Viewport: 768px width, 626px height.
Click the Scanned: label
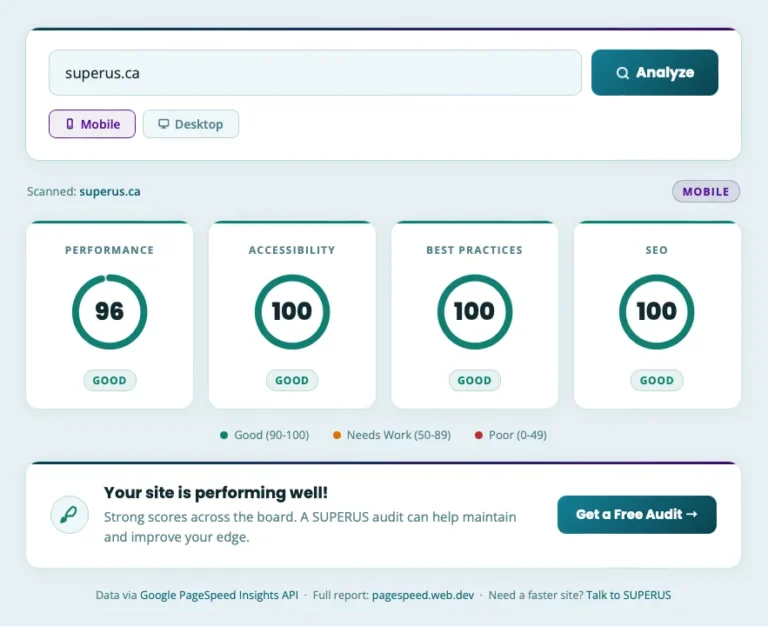(51, 192)
